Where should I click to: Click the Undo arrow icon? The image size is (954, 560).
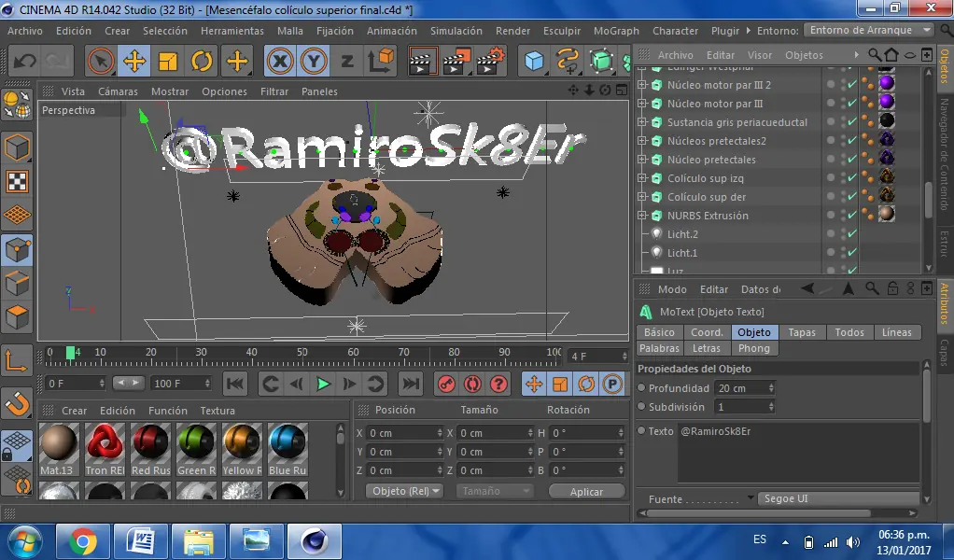coord(24,62)
